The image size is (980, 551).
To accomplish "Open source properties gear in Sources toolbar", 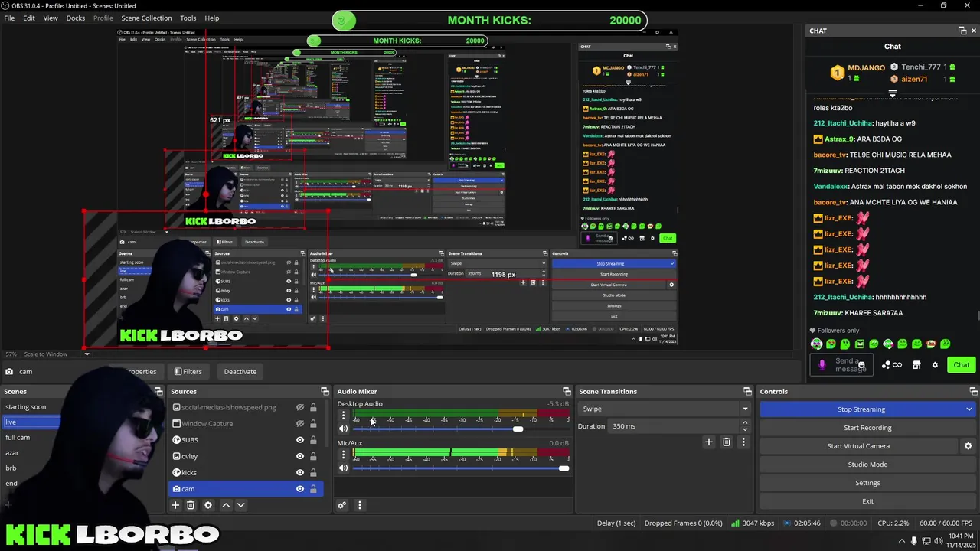I will pos(207,505).
